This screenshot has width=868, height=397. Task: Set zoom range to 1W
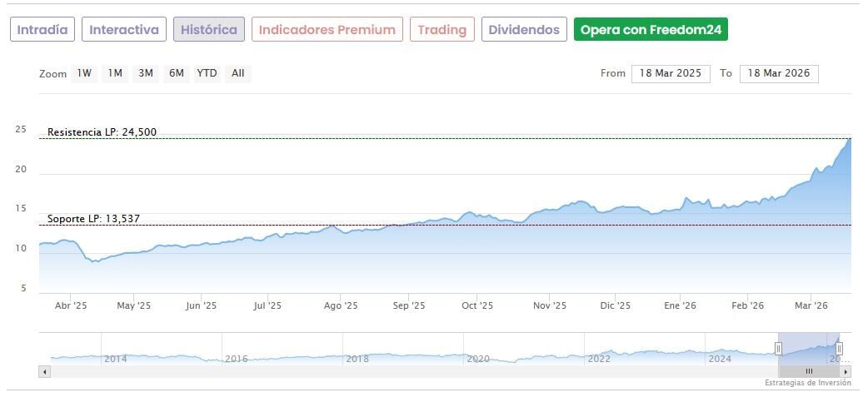(x=84, y=73)
